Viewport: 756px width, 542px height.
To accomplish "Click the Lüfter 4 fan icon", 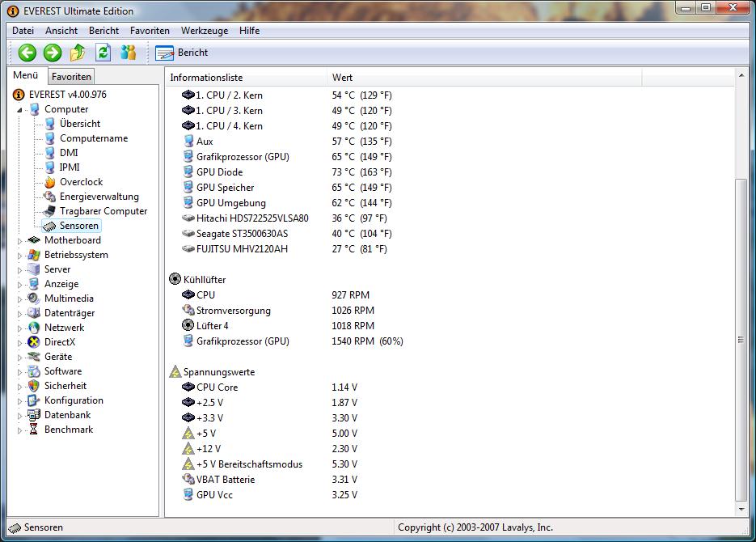I will click(188, 325).
